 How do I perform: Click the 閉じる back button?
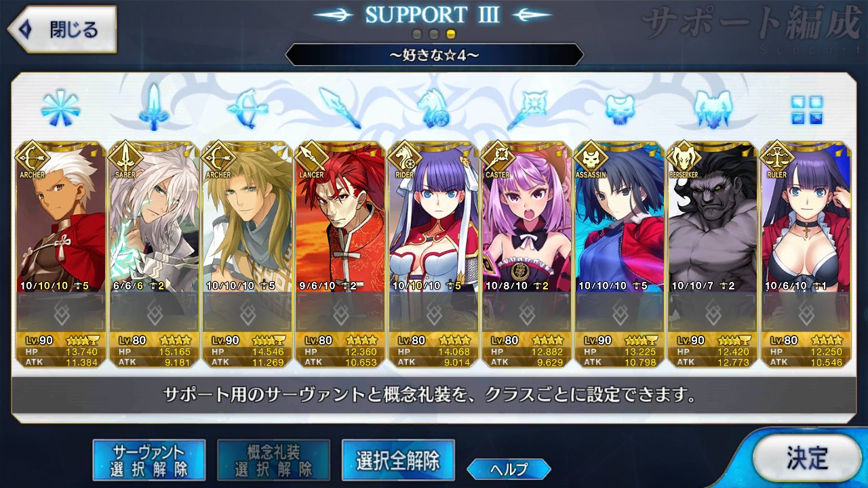click(62, 29)
